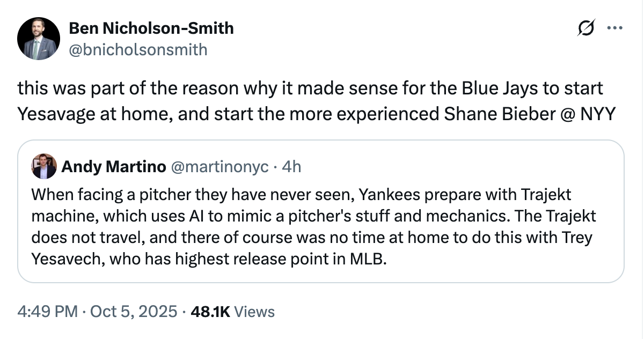Click the Views label

pyautogui.click(x=255, y=312)
